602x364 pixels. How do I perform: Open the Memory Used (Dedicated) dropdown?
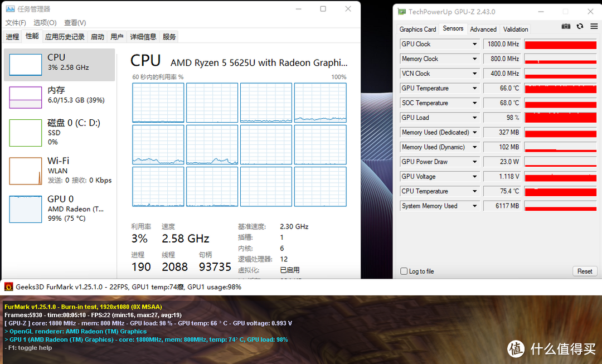pyautogui.click(x=474, y=133)
